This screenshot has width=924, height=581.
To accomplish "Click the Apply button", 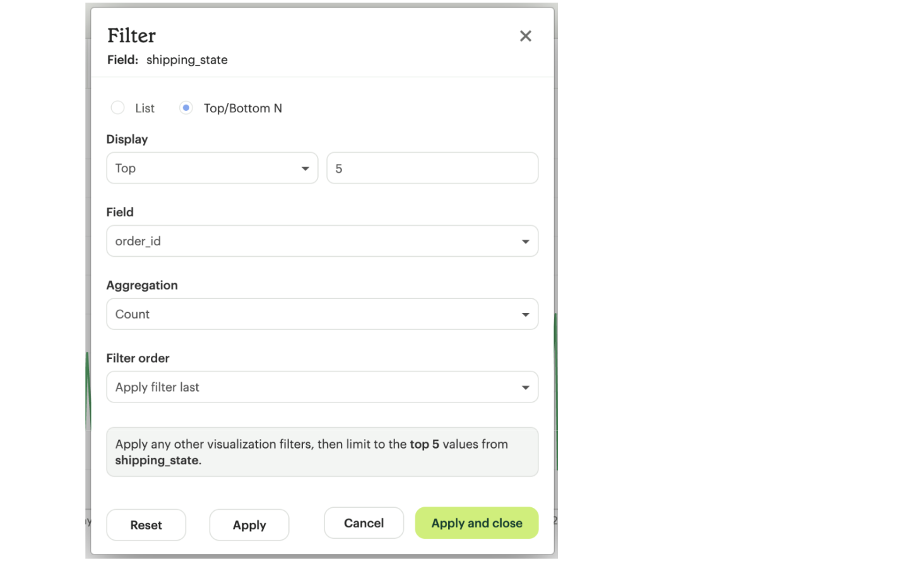I will click(249, 525).
